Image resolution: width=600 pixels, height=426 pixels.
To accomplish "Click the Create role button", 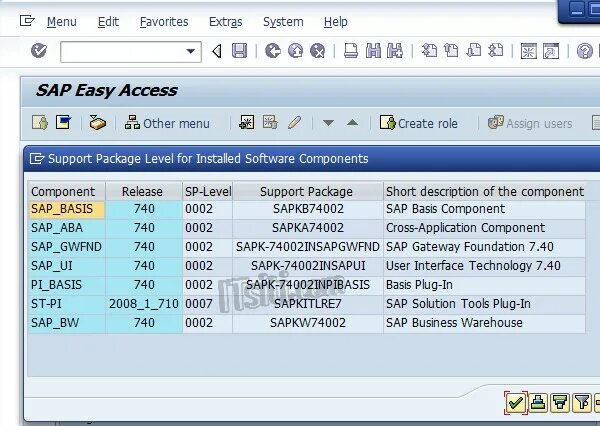I will pos(419,123).
